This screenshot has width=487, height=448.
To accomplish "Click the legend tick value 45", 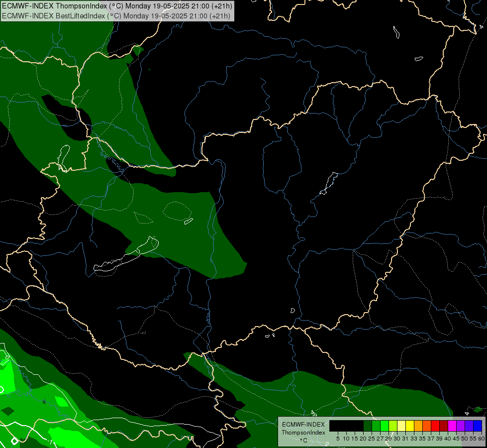I will coord(456,439).
